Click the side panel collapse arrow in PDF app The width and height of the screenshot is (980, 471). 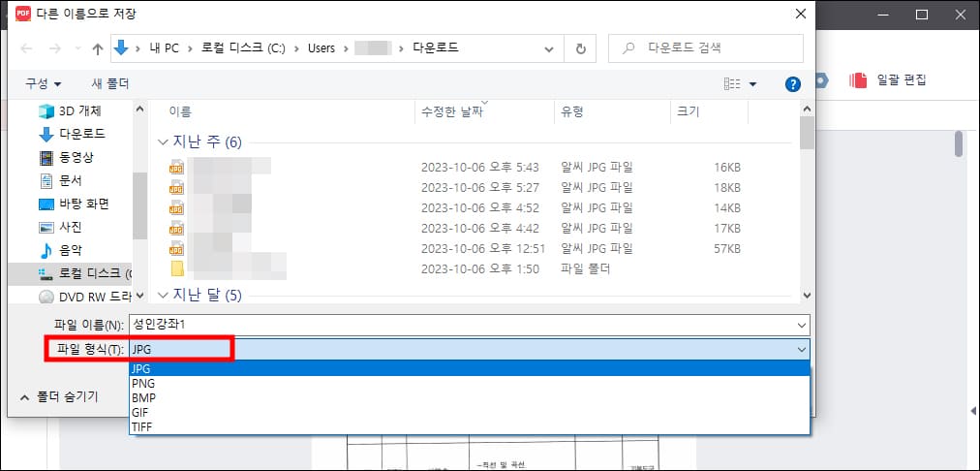972,411
